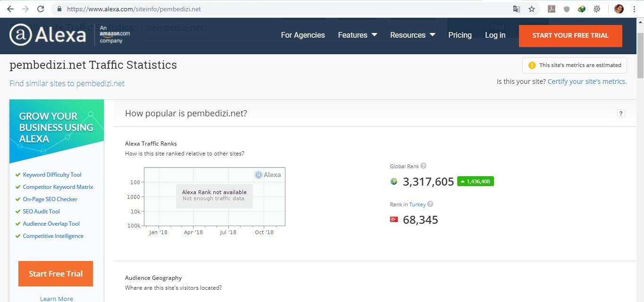The height and width of the screenshot is (302, 644).
Task: Click the globe icon next to global rank
Action: coord(394,181)
